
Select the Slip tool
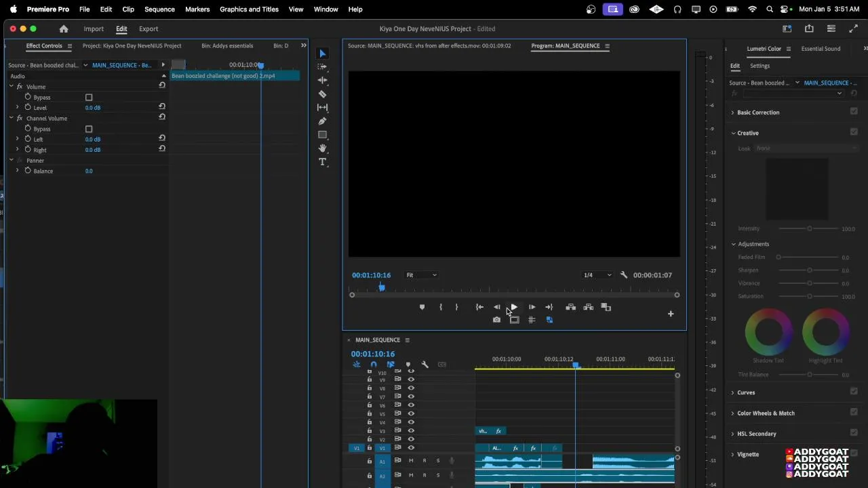[322, 108]
